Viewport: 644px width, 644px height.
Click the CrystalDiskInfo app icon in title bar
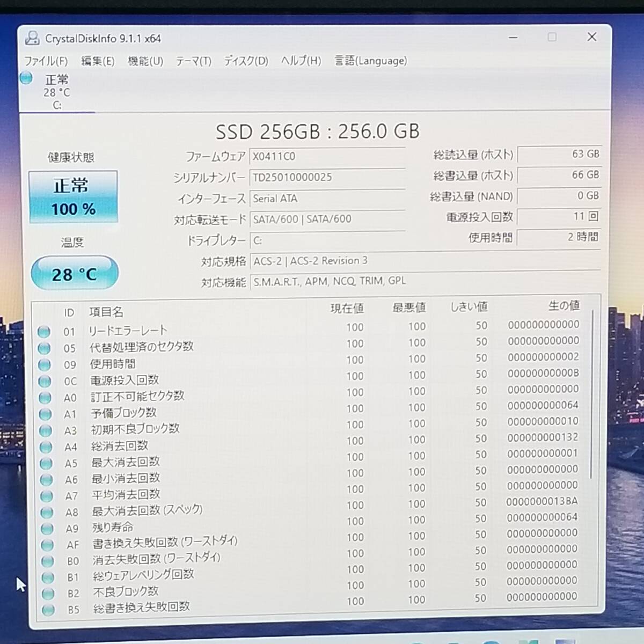(x=32, y=38)
